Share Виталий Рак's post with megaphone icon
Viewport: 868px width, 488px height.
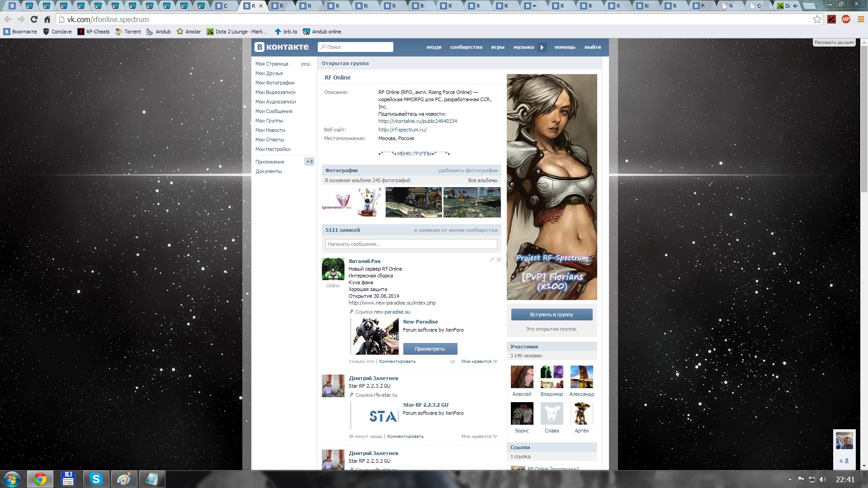tap(452, 361)
